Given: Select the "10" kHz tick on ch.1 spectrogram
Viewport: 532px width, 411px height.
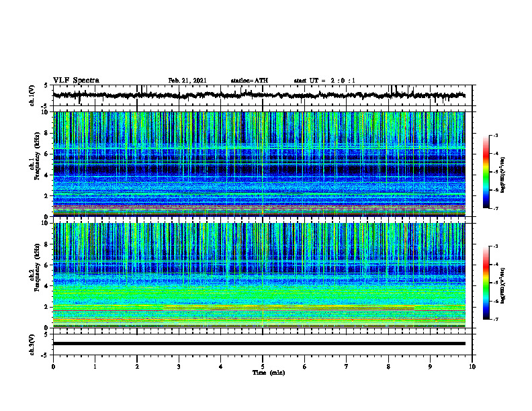Looking at the screenshot, I should (x=44, y=112).
